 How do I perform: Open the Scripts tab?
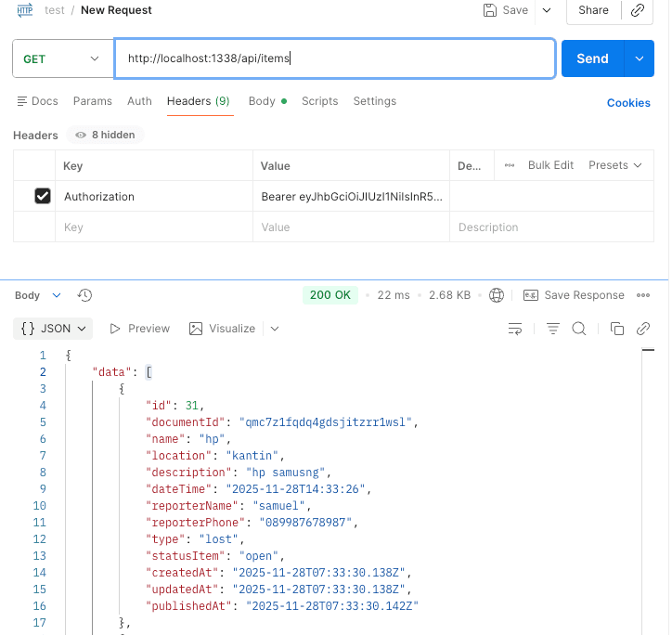pyautogui.click(x=319, y=101)
